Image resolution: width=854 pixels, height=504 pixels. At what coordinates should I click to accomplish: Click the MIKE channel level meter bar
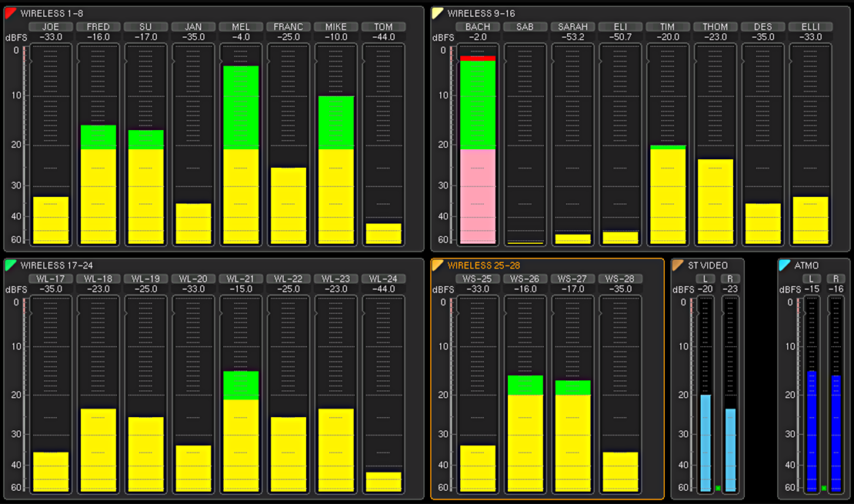point(335,169)
